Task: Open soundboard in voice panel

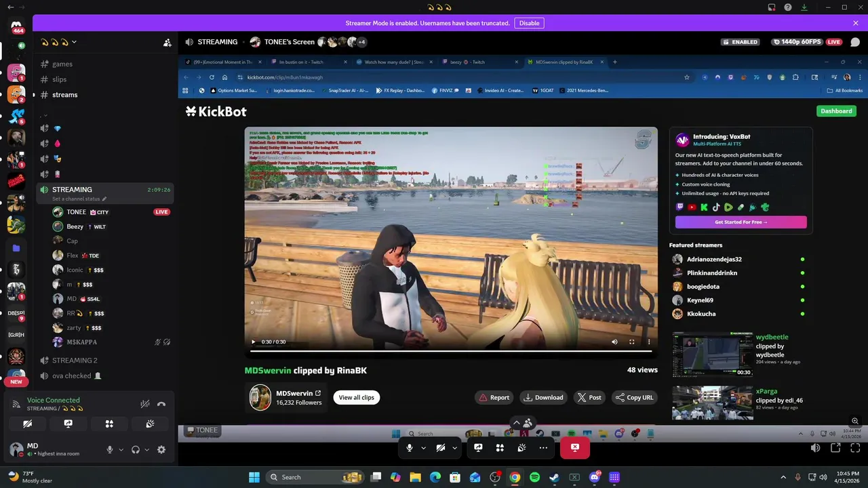Action: click(x=150, y=424)
